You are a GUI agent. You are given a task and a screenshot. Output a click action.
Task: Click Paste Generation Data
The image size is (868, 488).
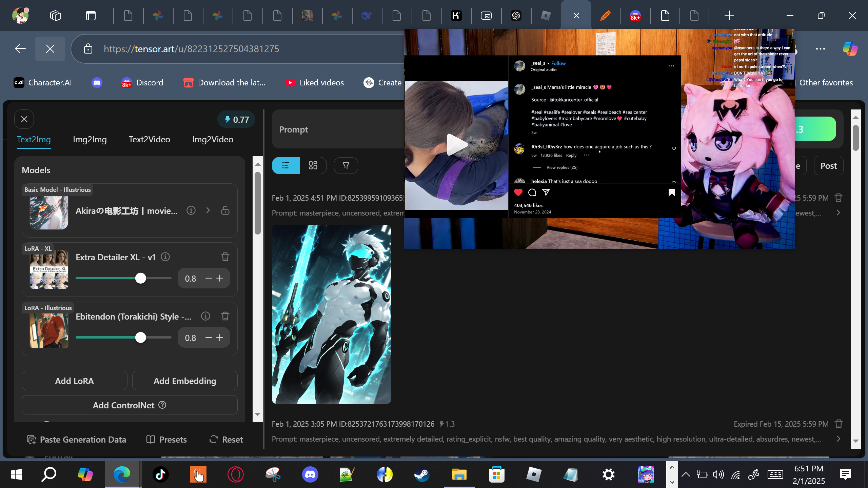click(77, 440)
